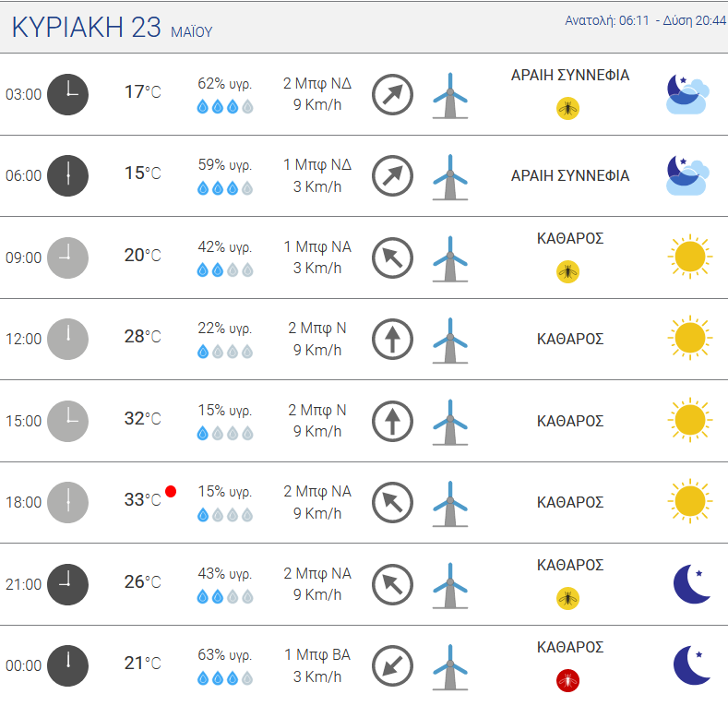The width and height of the screenshot is (728, 706).
Task: Click the southwest wind arrow at 00:00
Action: pos(392,665)
